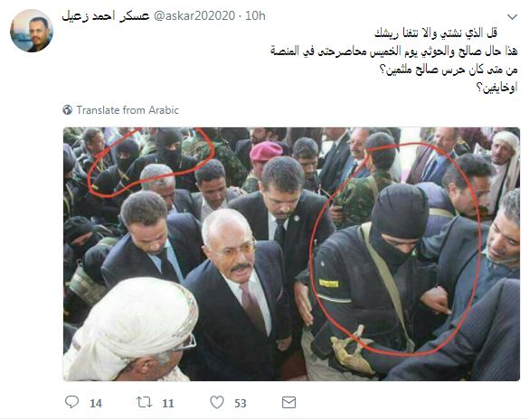Click the reply count 14

pyautogui.click(x=96, y=403)
